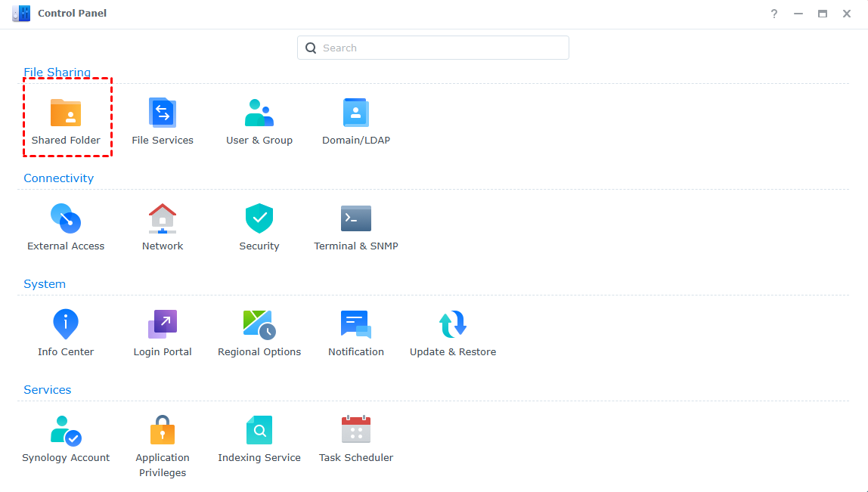
Task: Open the Network settings icon
Action: [x=163, y=218]
